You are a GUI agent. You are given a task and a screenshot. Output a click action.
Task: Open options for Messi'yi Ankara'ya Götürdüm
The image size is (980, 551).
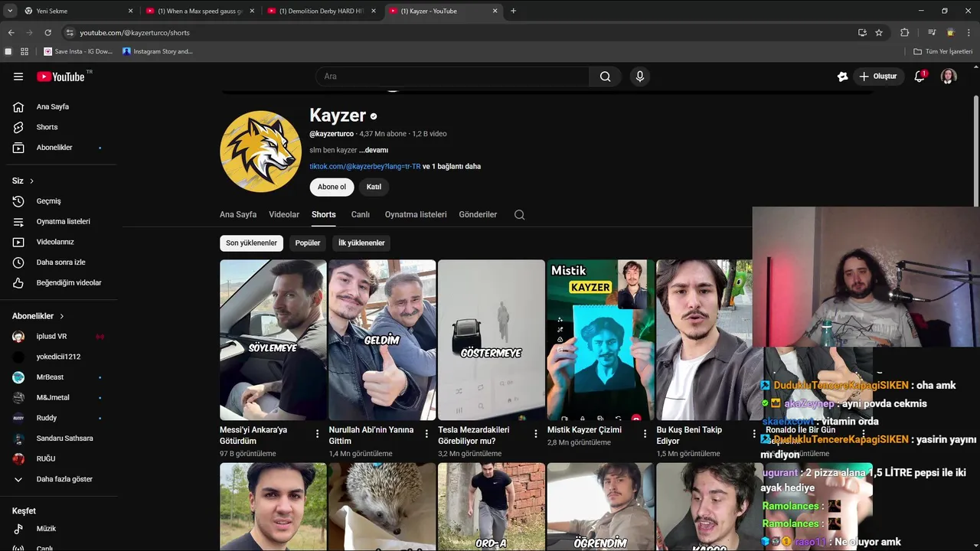(x=317, y=434)
